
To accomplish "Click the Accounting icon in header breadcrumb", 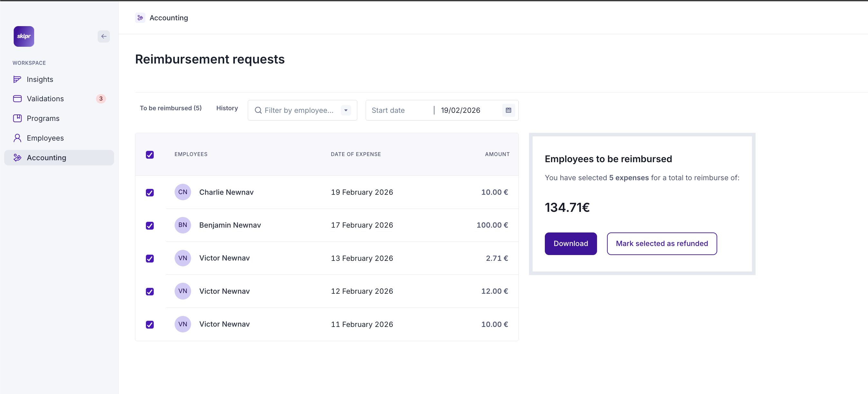I will click(140, 18).
